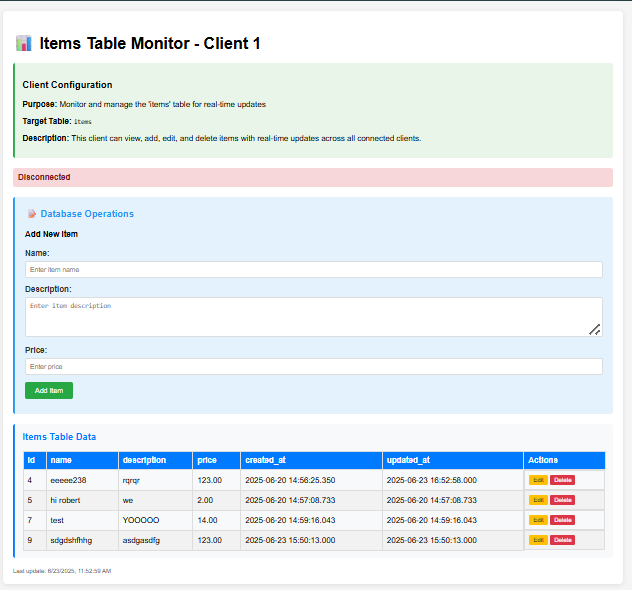Select the cell containing sdgdshfhhg
This screenshot has width=632, height=590.
(x=82, y=540)
